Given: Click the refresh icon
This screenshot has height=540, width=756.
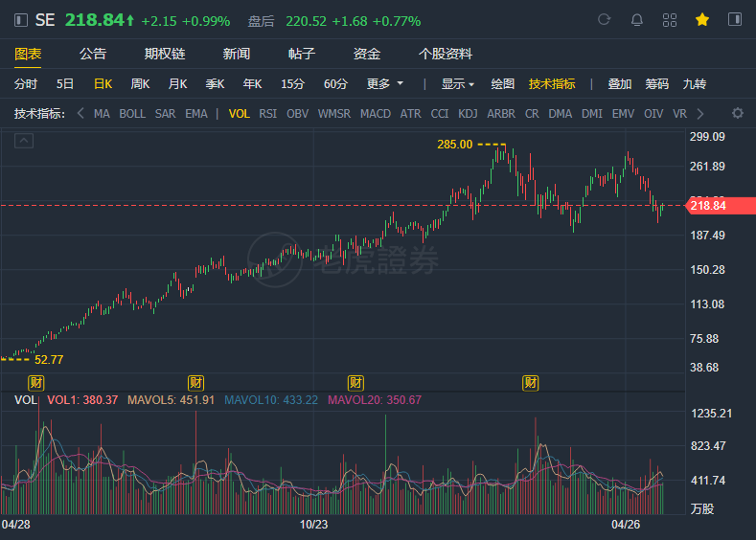Looking at the screenshot, I should tap(604, 20).
